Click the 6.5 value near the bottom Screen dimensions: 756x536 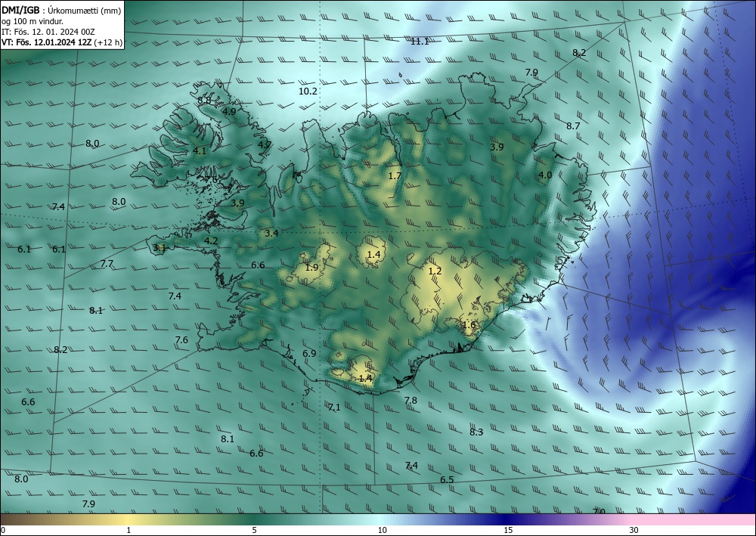pos(447,479)
